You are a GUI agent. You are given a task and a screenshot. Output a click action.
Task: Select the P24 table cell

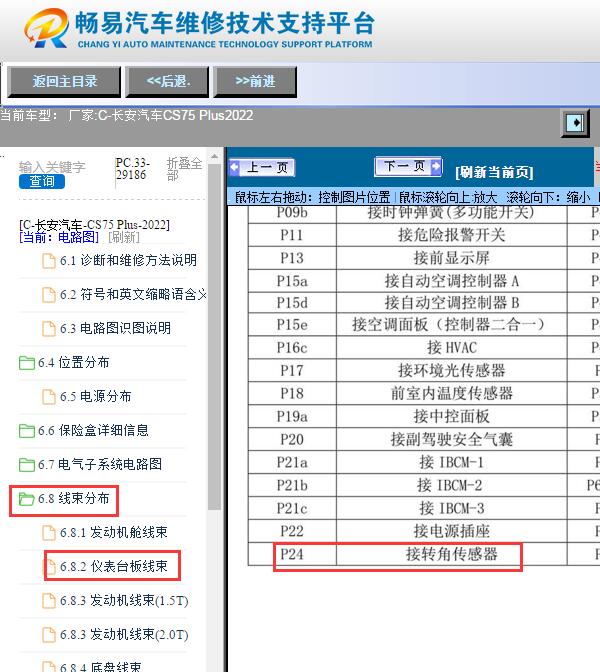pyautogui.click(x=292, y=554)
